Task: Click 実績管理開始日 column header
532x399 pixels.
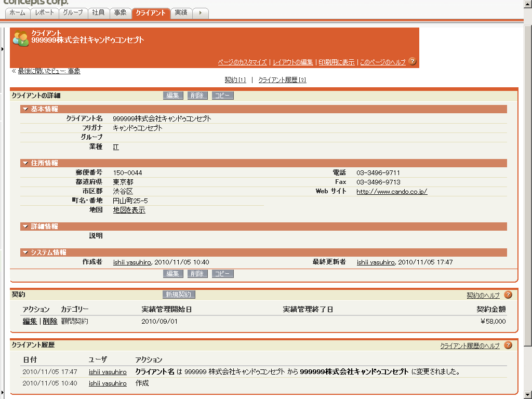Action: 167,310
